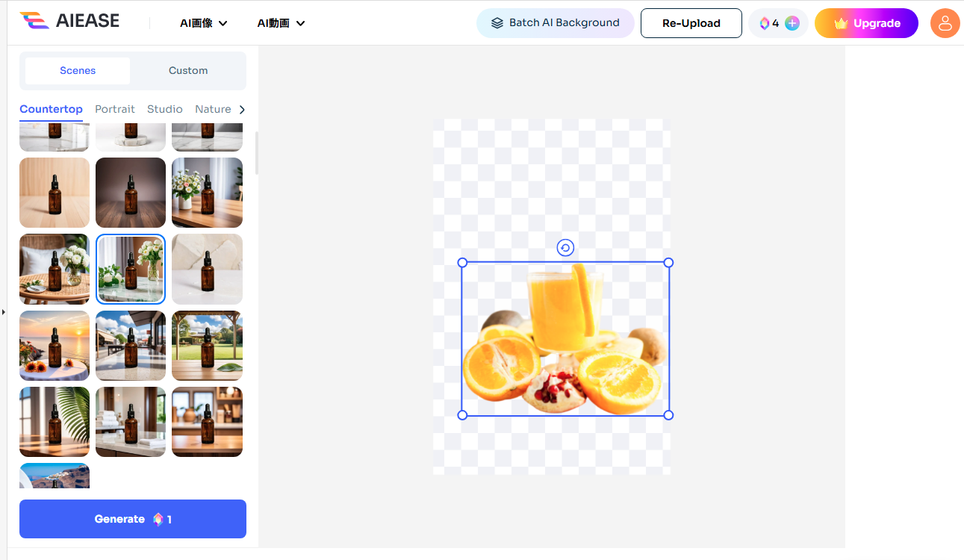
Task: Click the rotate handle above the image
Action: pos(565,248)
